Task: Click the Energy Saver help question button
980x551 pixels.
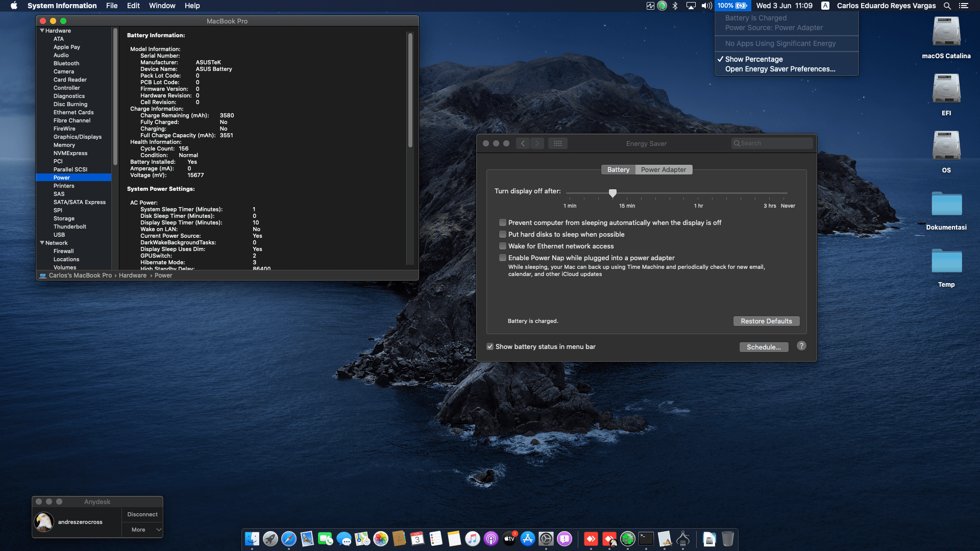Action: [801, 345]
